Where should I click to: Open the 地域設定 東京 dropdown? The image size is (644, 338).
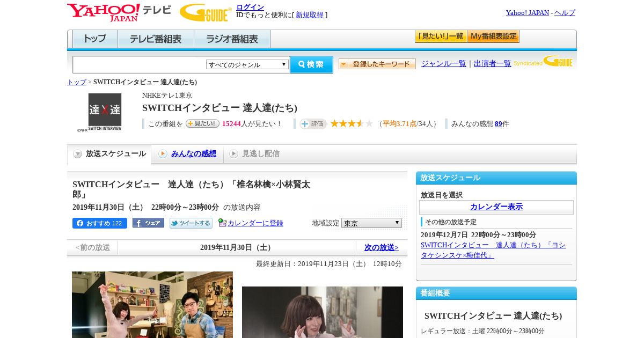point(371,223)
